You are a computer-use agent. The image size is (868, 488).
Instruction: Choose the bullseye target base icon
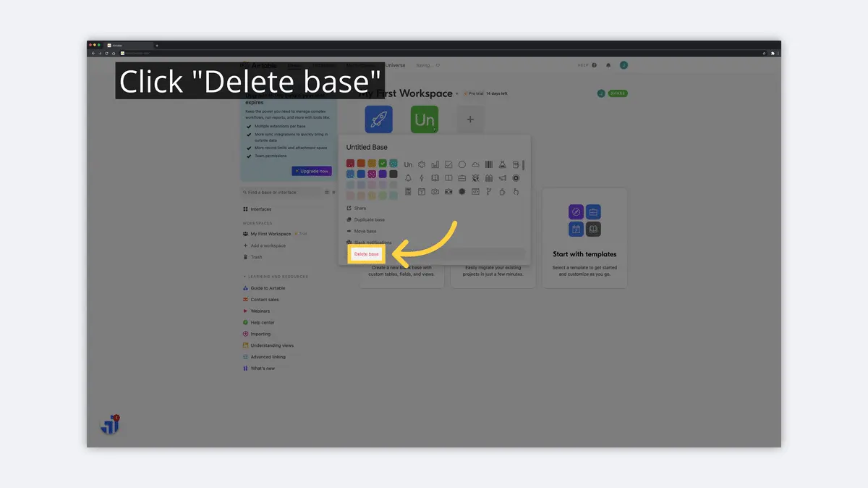tap(516, 178)
